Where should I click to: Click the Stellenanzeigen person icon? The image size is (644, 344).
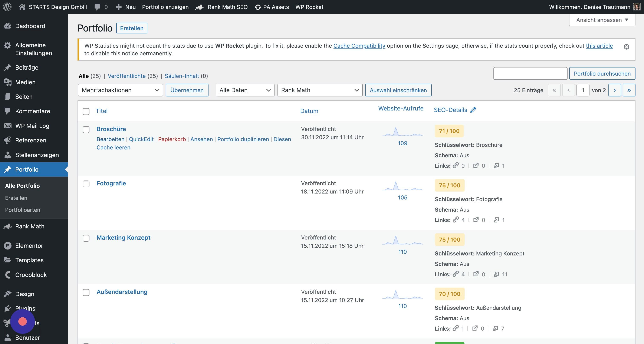click(x=8, y=155)
